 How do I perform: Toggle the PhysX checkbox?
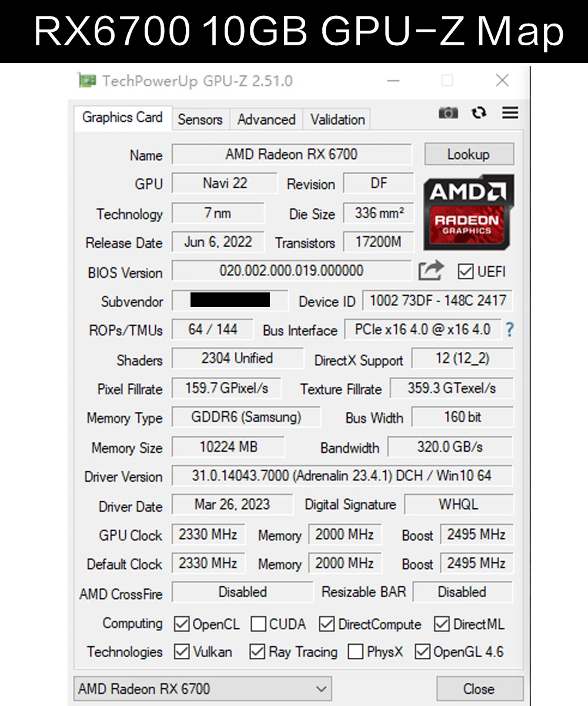pyautogui.click(x=355, y=652)
